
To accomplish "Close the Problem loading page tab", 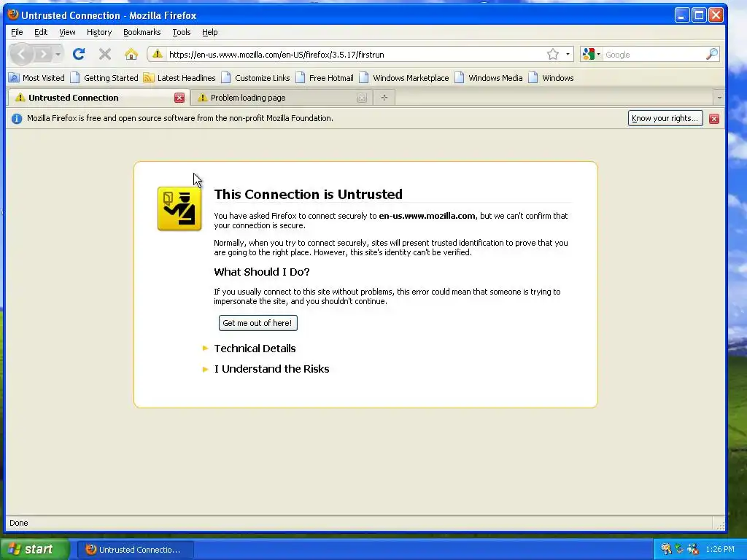I will pyautogui.click(x=362, y=98).
